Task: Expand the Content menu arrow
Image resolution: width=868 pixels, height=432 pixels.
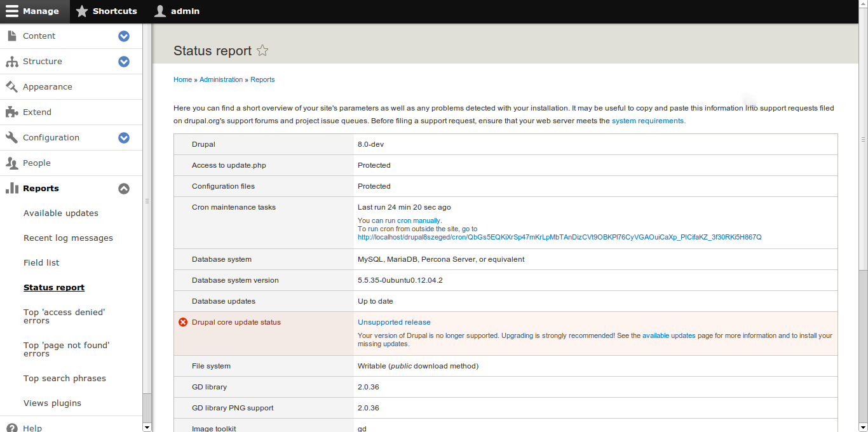Action: click(124, 36)
